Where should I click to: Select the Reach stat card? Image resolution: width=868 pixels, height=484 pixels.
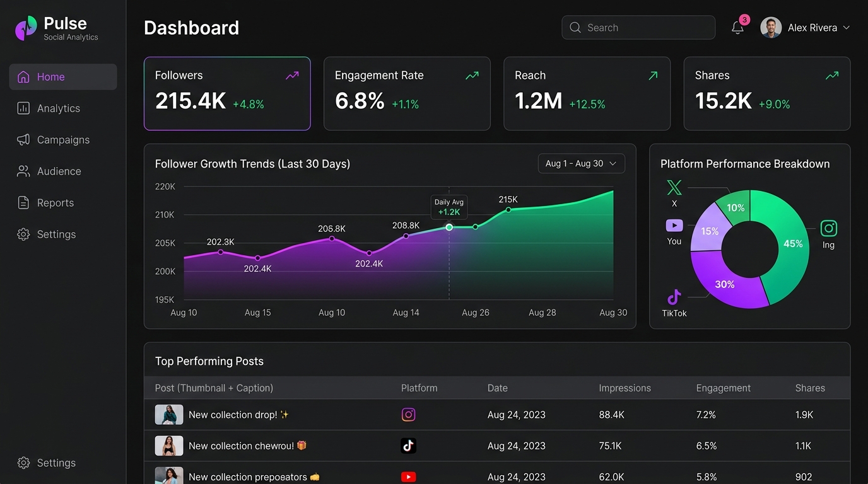(x=587, y=94)
